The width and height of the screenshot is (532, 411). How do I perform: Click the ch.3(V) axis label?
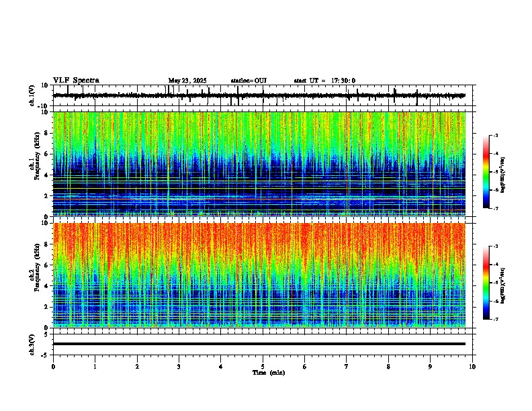pos(32,345)
